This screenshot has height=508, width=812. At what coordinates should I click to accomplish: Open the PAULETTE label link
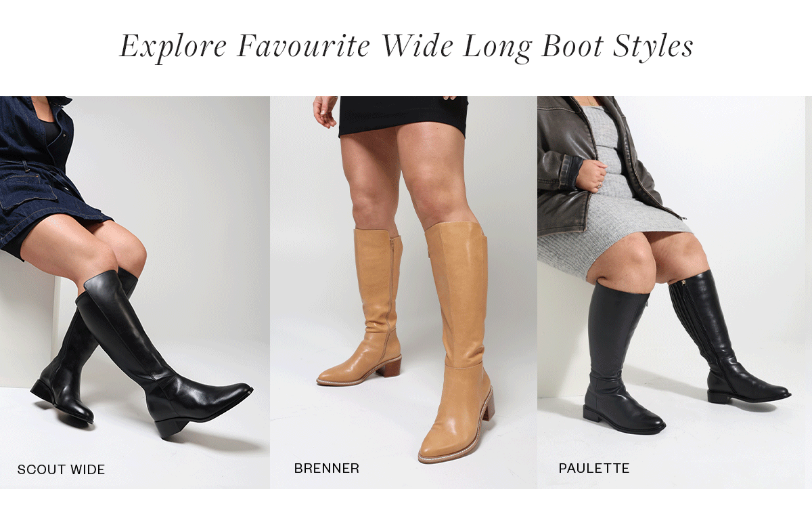tap(594, 468)
